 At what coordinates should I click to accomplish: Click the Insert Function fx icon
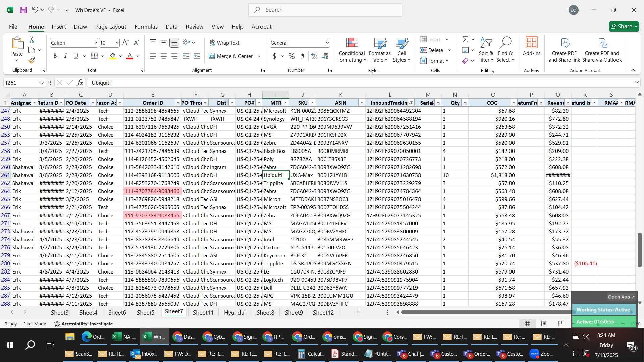(x=80, y=83)
